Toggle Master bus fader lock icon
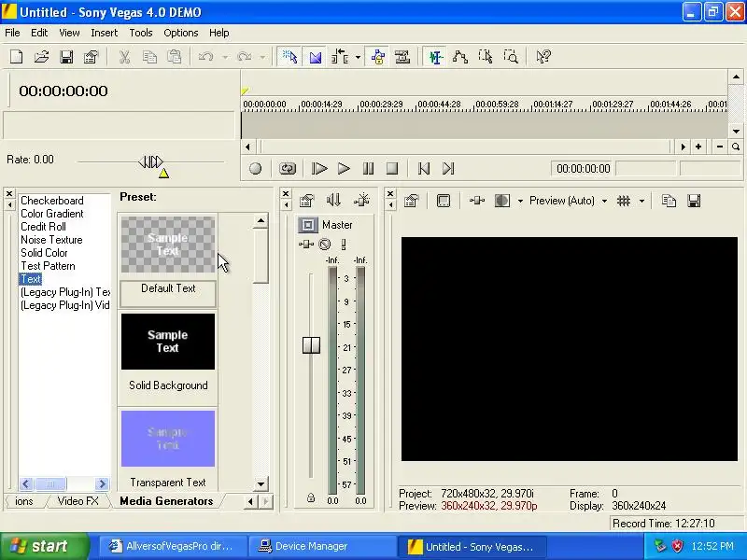This screenshot has width=747, height=560. click(311, 498)
